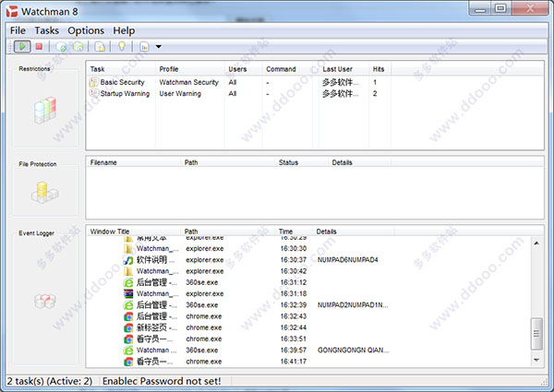Click the red Stop button in toolbar
Image resolution: width=554 pixels, height=392 pixels.
coord(39,46)
